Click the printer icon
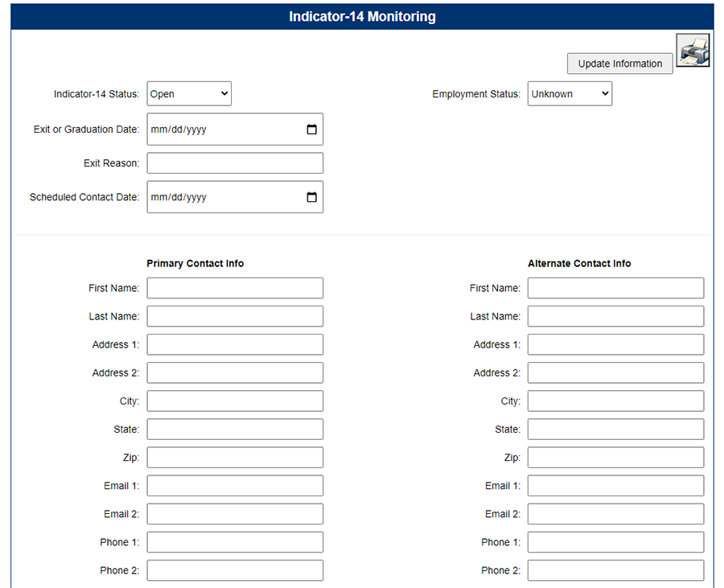Screen dimensions: 724x588 pyautogui.click(x=693, y=51)
